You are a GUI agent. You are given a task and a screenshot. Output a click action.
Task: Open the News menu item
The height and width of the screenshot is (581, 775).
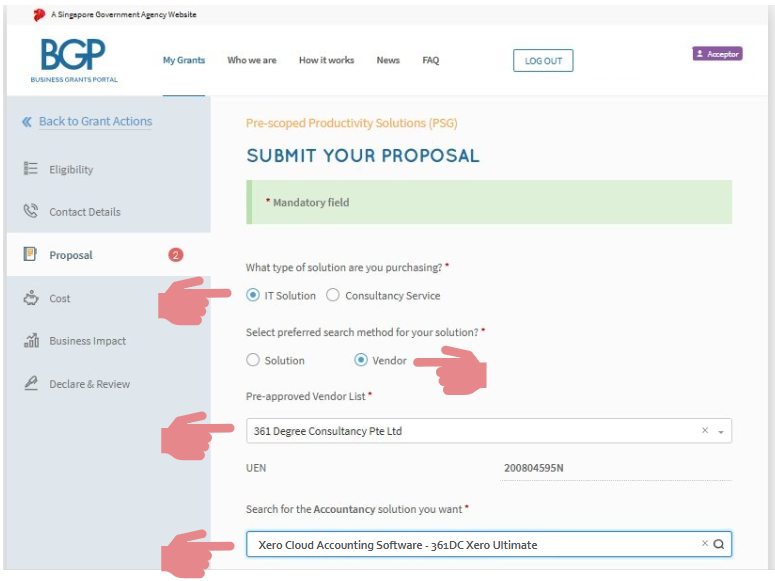[388, 60]
